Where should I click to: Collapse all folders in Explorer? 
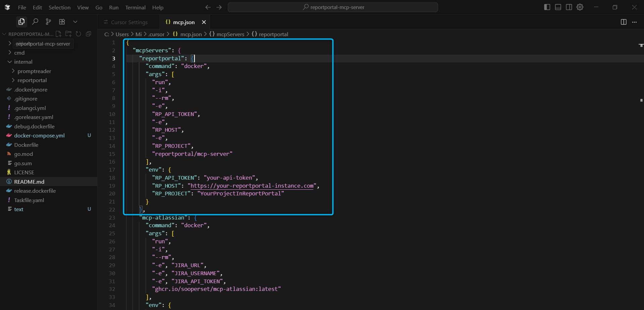[88, 34]
